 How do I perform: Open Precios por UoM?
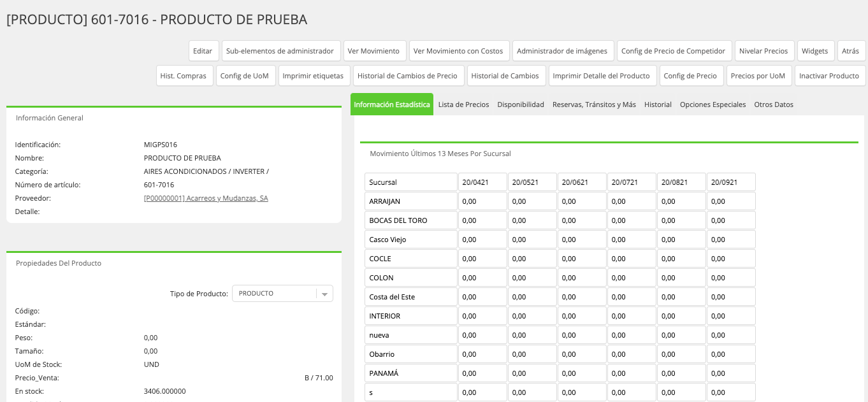pos(758,76)
